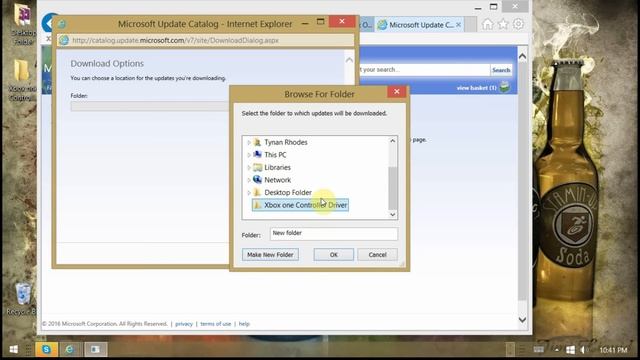The width and height of the screenshot is (640, 360).
Task: Select Desktop Folder in folder tree
Action: click(288, 193)
